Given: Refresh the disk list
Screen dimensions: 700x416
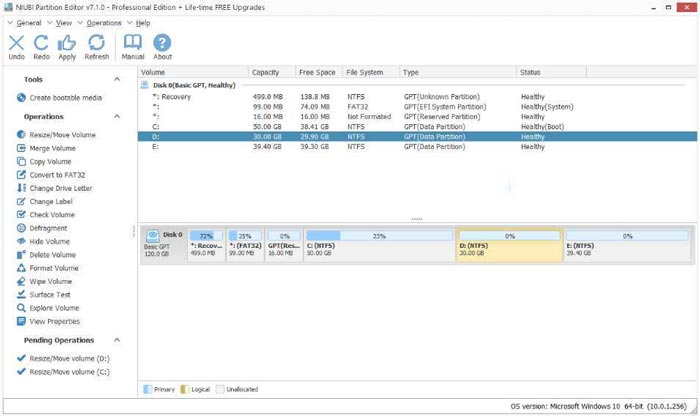Looking at the screenshot, I should coord(96,43).
